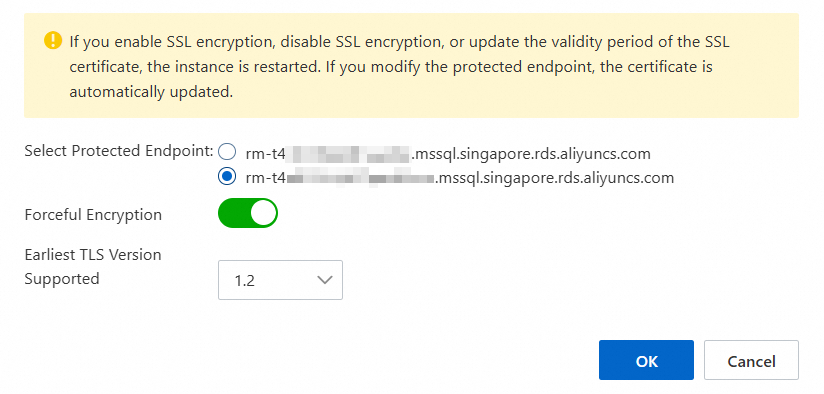Click the 1.2 value in TLS selector
Viewport: 824px width, 394px height.
(x=244, y=281)
